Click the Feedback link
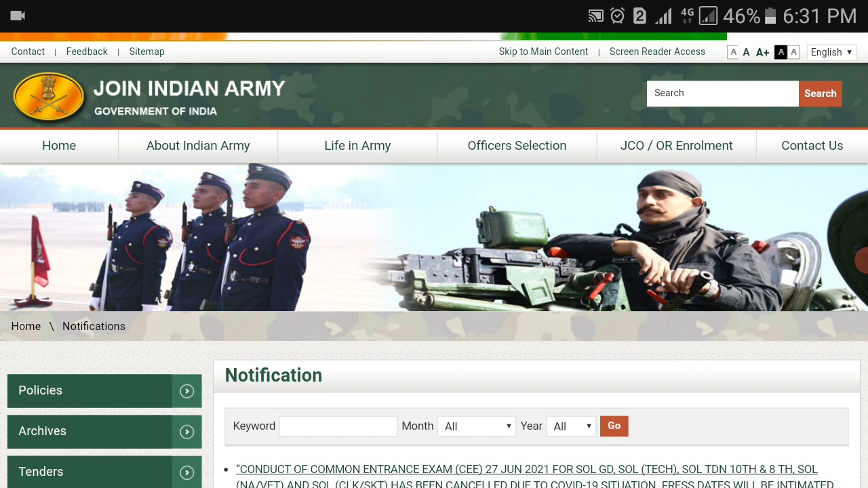Screen dimensions: 868x488 click(87, 52)
